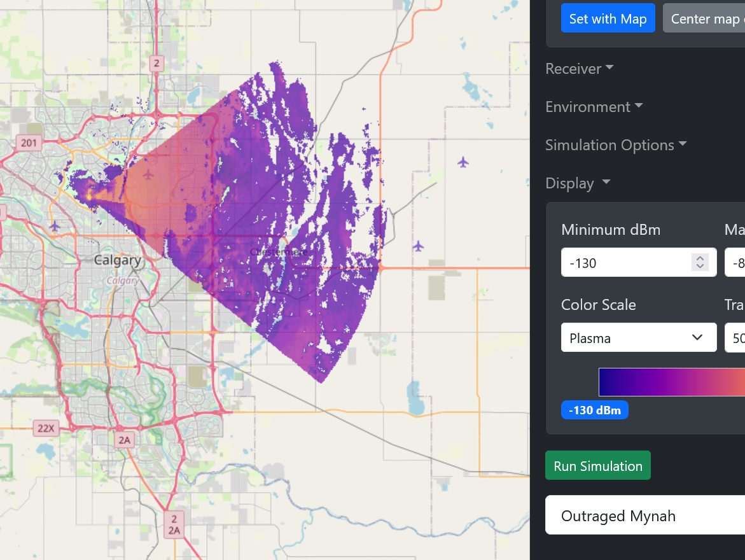Screen dimensions: 745x560
Task: Open the Simulation Options section
Action: (616, 145)
